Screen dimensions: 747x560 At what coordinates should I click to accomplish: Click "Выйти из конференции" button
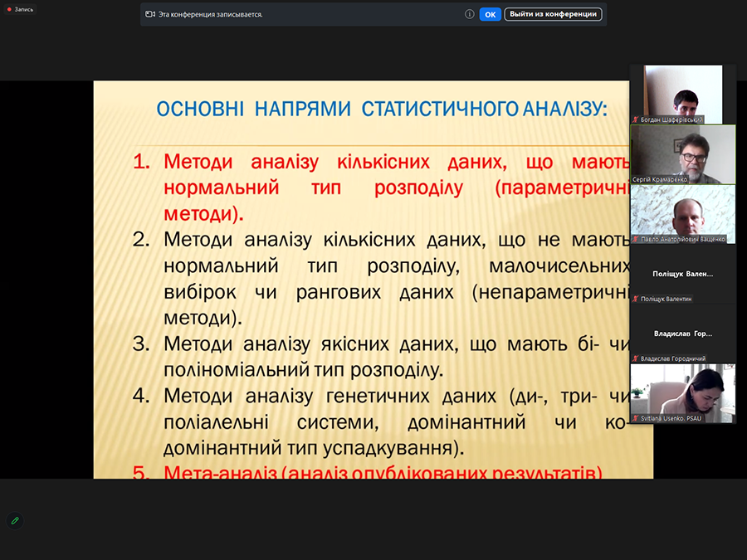(x=553, y=14)
